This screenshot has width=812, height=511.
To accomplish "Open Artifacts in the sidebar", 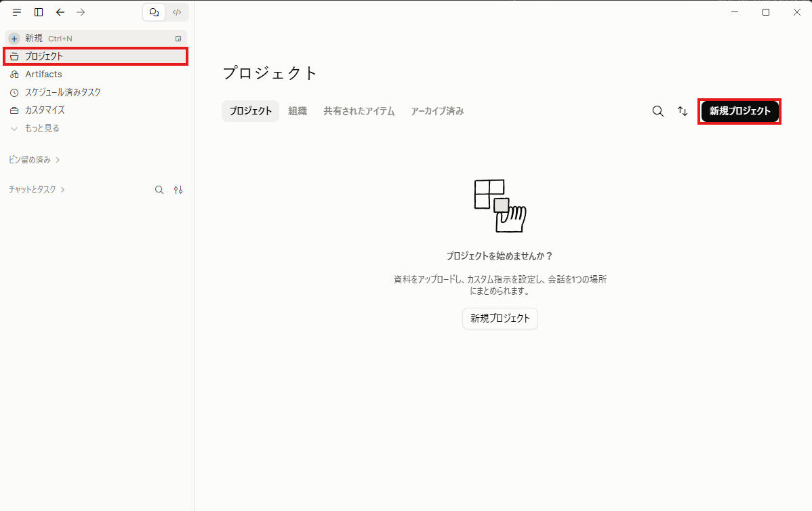I will tap(96, 74).
